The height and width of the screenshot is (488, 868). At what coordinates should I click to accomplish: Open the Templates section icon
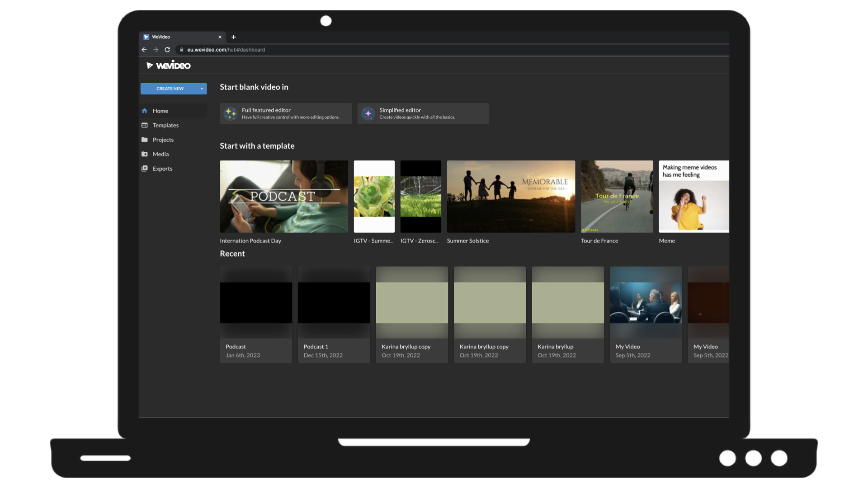point(145,125)
